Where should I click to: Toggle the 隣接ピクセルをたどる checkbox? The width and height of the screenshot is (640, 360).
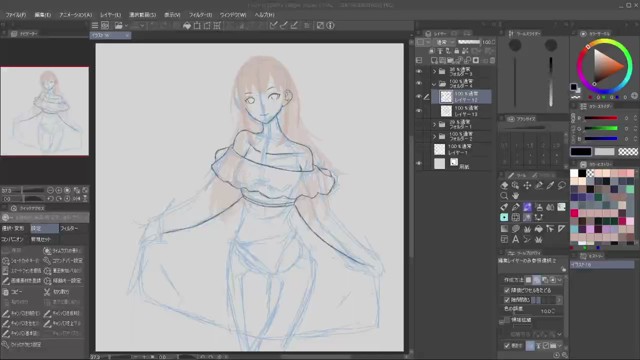click(507, 290)
